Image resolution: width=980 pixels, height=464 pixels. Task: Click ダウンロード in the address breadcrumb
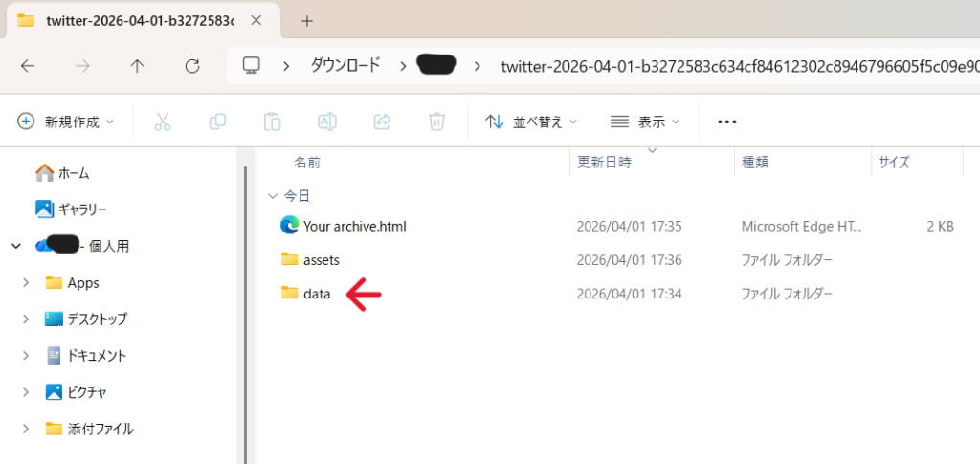(345, 66)
